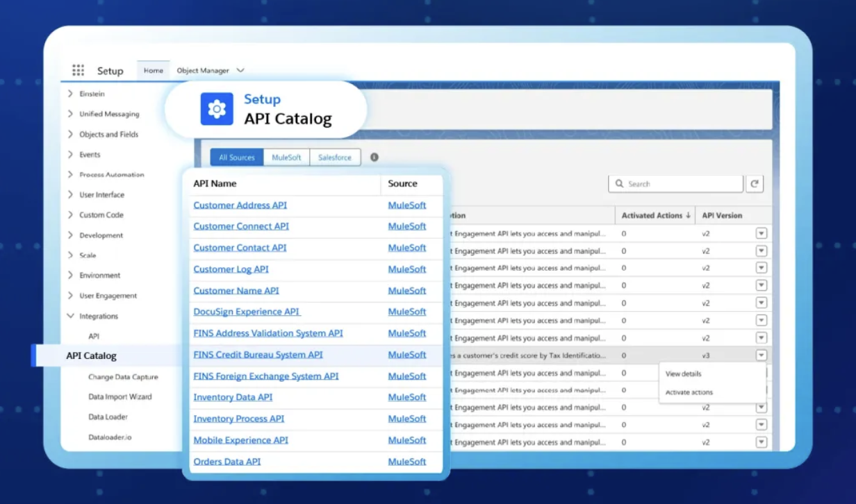Screen dimensions: 856x504
Task: Open API under Integrations
Action: point(94,336)
